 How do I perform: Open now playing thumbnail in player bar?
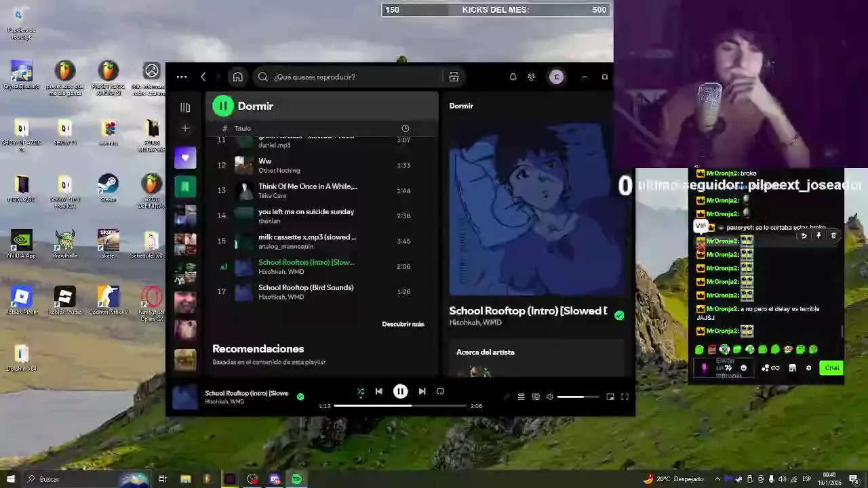[x=184, y=396]
